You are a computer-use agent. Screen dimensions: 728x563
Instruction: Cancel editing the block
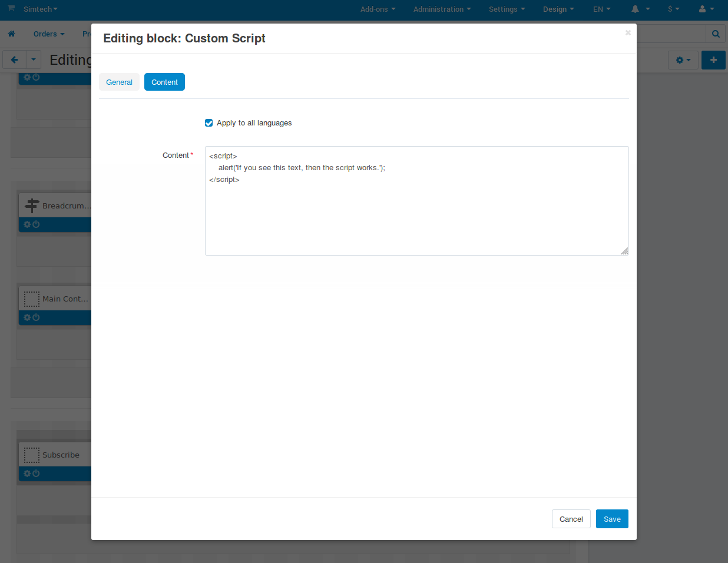571,519
